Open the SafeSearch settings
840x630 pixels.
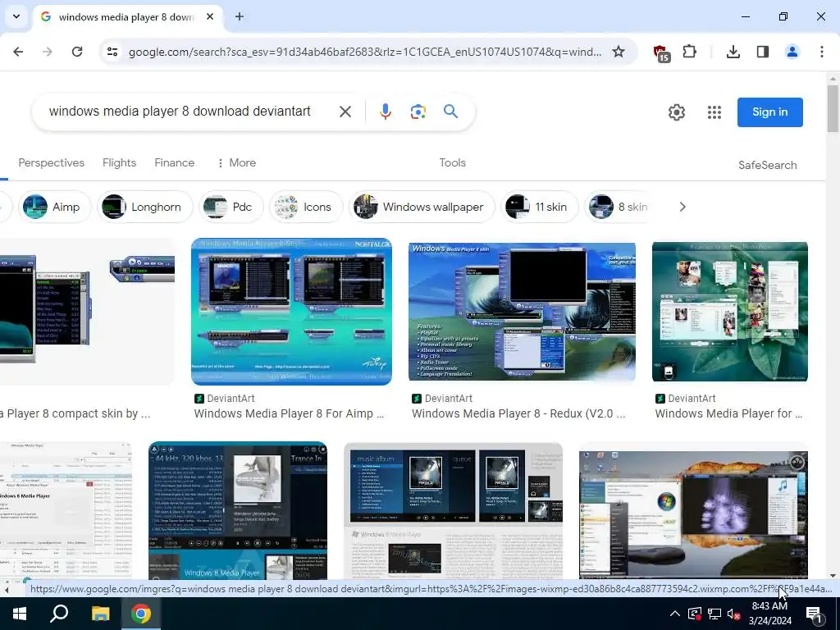click(767, 165)
